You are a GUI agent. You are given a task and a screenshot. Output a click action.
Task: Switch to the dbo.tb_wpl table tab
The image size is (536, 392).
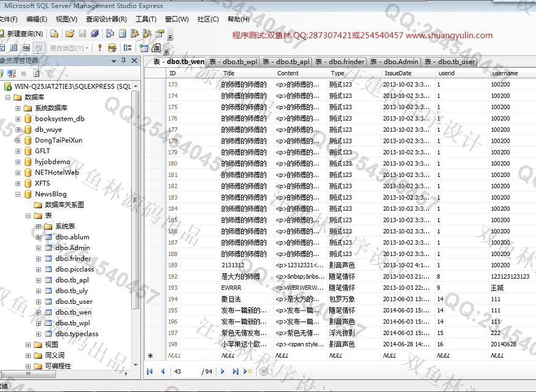point(234,62)
